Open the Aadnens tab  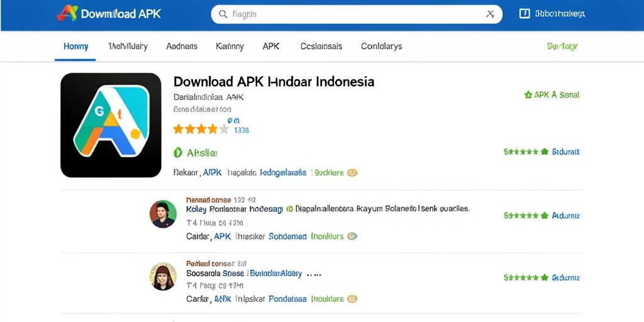pyautogui.click(x=182, y=47)
